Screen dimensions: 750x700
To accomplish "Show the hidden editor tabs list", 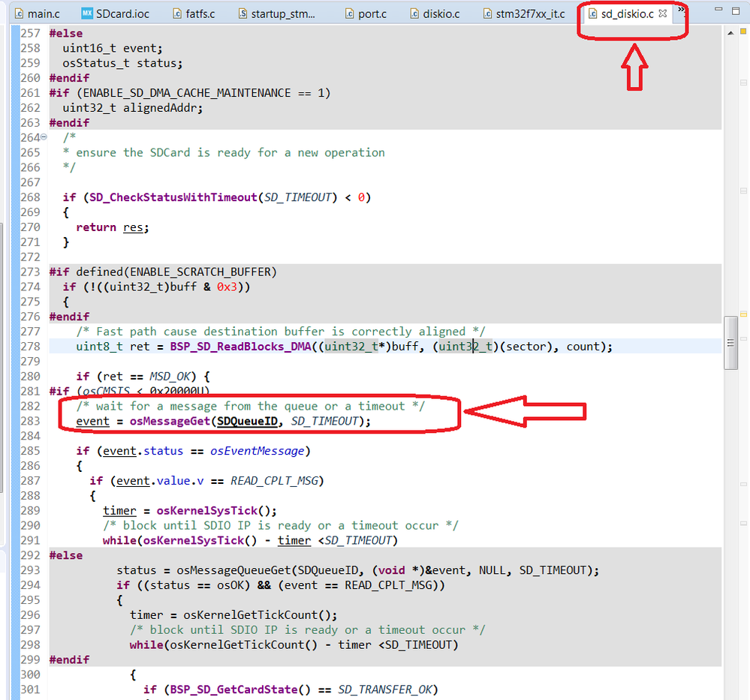I will tap(681, 10).
